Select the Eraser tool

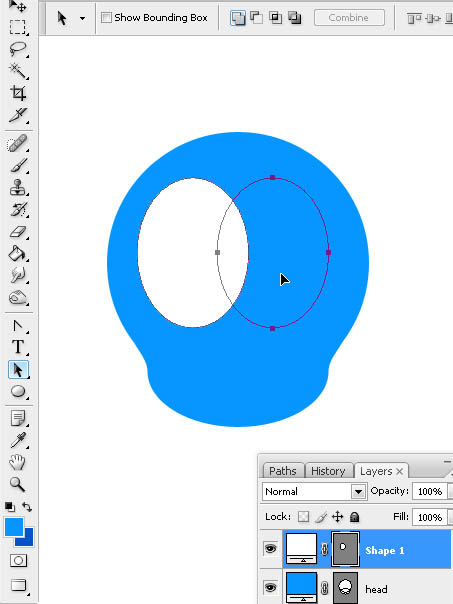click(18, 232)
